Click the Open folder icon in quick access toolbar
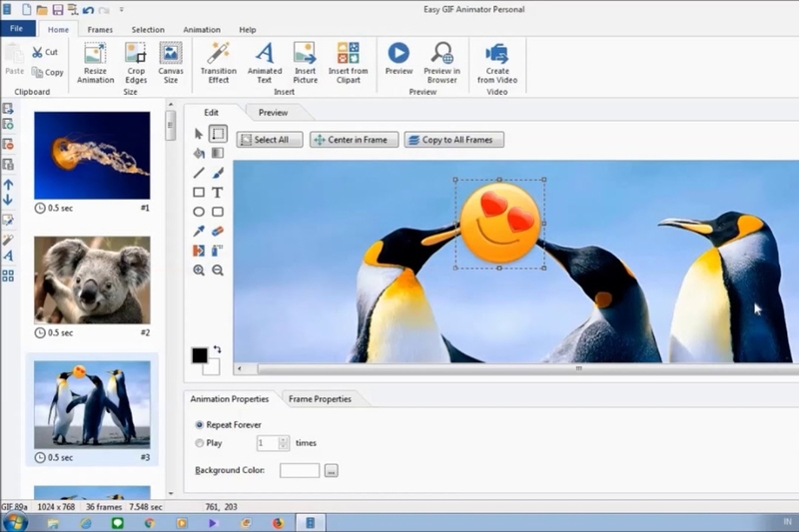The height and width of the screenshot is (532, 799). (x=42, y=10)
